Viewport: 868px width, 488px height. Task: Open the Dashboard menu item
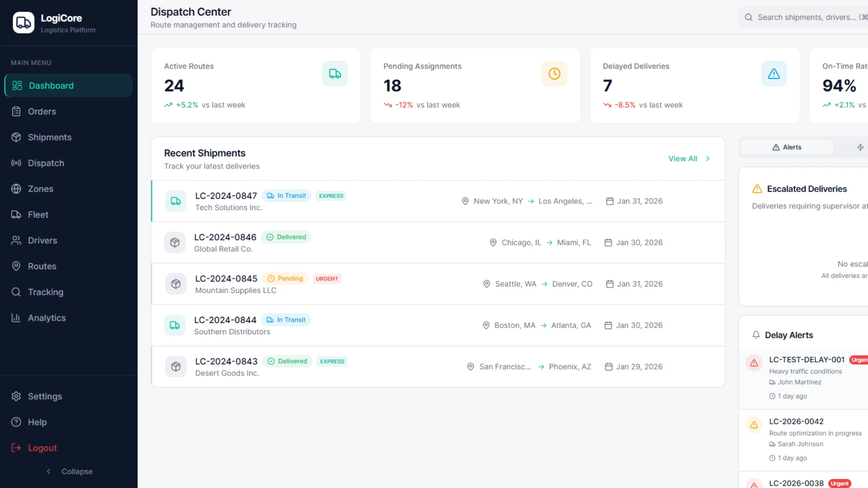[x=69, y=85]
